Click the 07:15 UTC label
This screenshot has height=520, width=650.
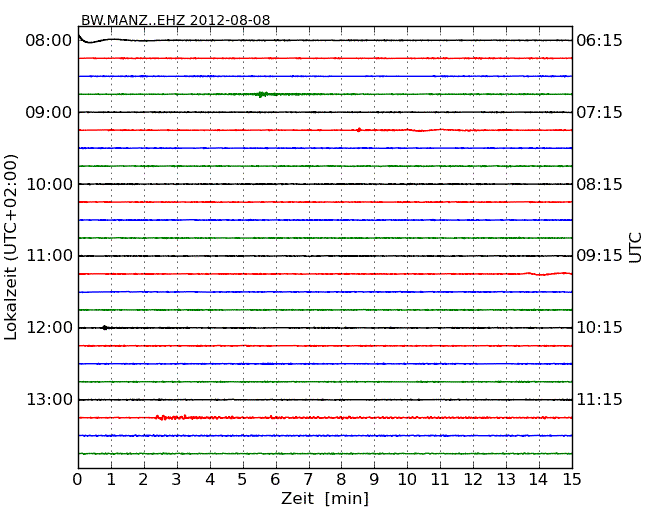[x=599, y=112]
